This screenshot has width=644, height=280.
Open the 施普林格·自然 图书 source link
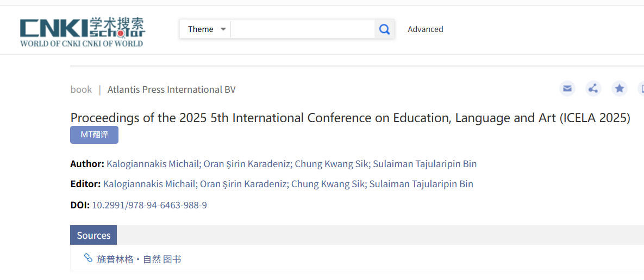pyautogui.click(x=139, y=259)
